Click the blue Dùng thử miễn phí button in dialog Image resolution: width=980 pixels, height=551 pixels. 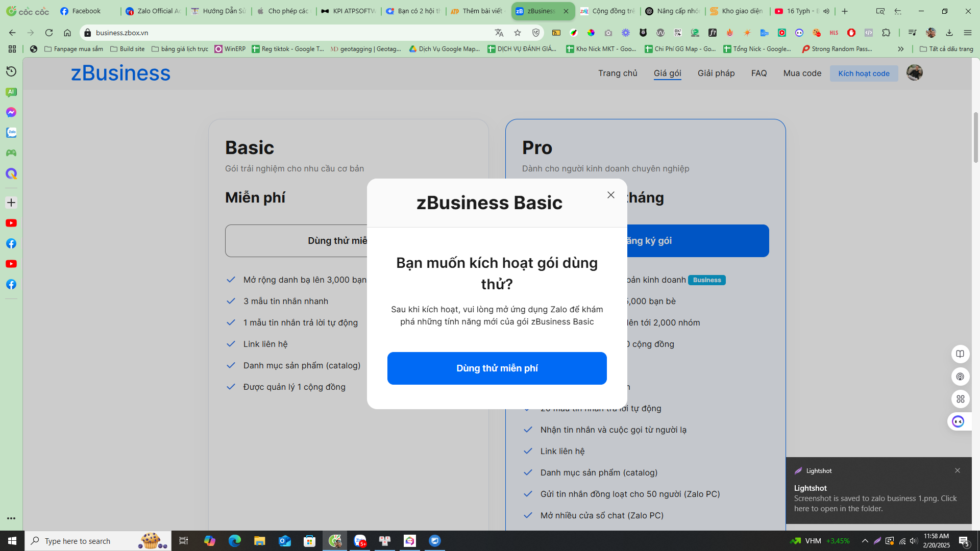click(497, 368)
